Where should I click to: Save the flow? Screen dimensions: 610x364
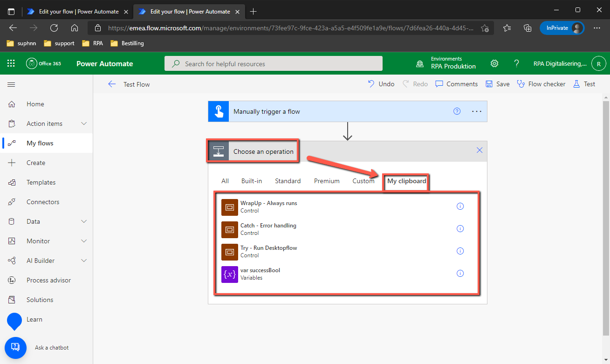(498, 84)
